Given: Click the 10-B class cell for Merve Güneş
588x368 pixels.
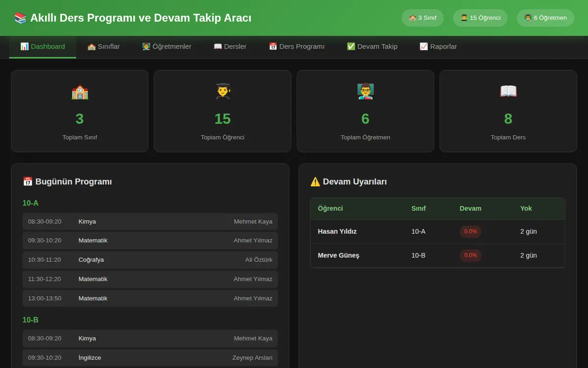Looking at the screenshot, I should (x=418, y=256).
